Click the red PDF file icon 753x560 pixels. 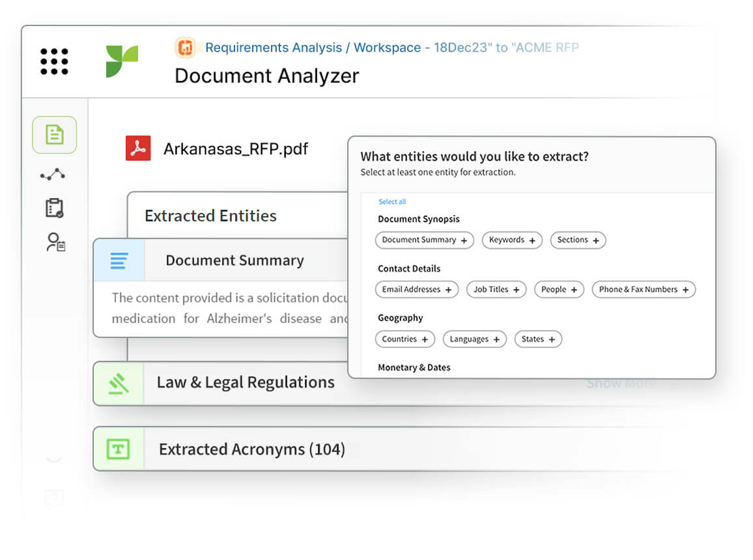point(138,148)
